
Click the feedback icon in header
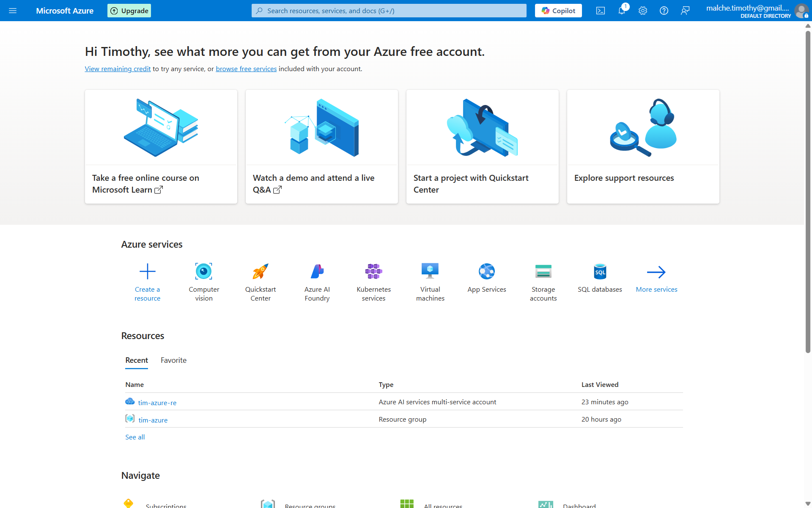pos(685,11)
